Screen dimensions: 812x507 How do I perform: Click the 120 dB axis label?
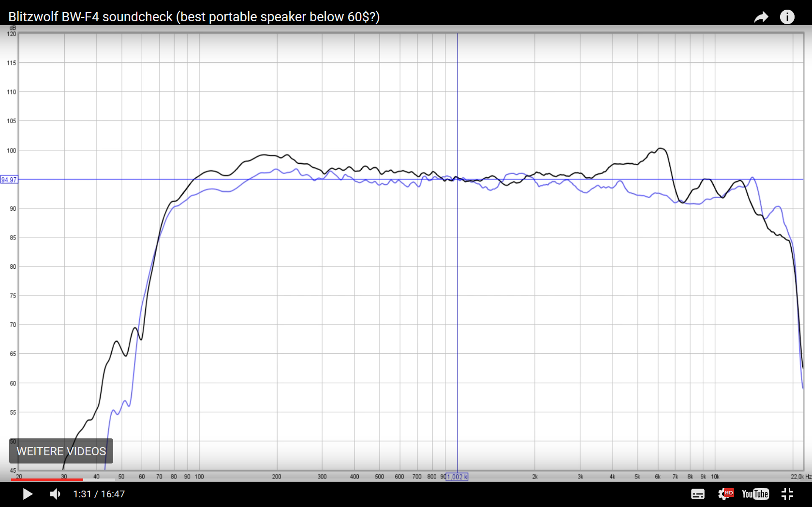coord(12,34)
